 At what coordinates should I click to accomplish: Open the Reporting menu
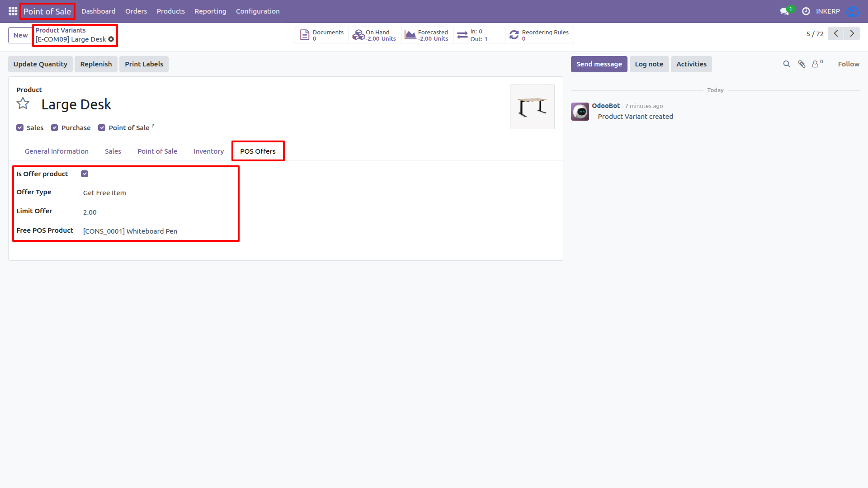coord(210,11)
